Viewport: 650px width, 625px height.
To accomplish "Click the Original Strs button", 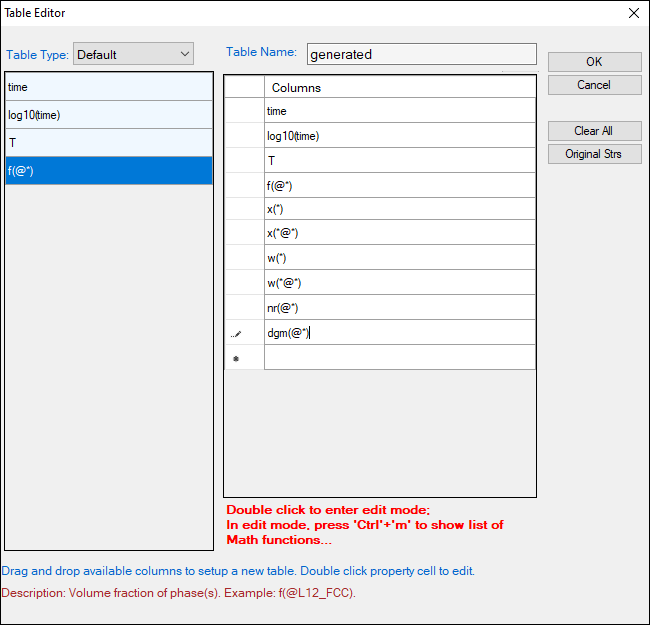I will [x=594, y=154].
